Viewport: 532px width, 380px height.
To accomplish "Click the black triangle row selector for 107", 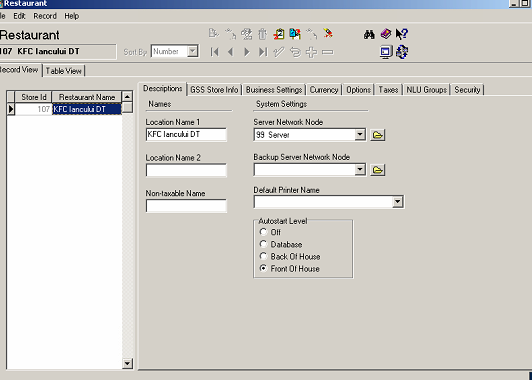I will (11, 109).
